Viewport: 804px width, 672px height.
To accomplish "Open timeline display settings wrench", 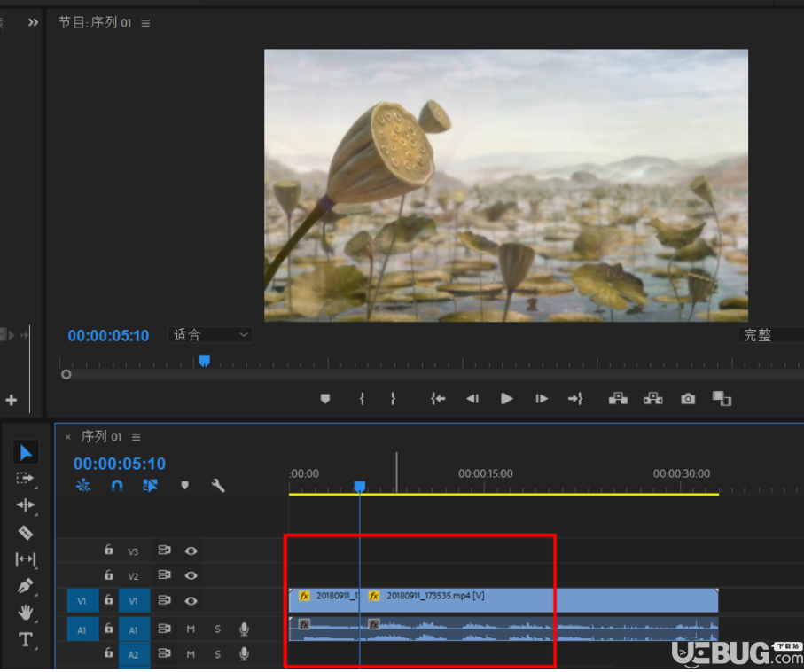I will (218, 485).
